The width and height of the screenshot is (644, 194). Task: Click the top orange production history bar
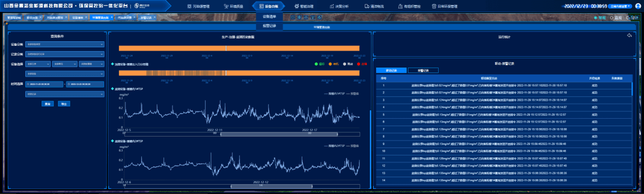239,48
